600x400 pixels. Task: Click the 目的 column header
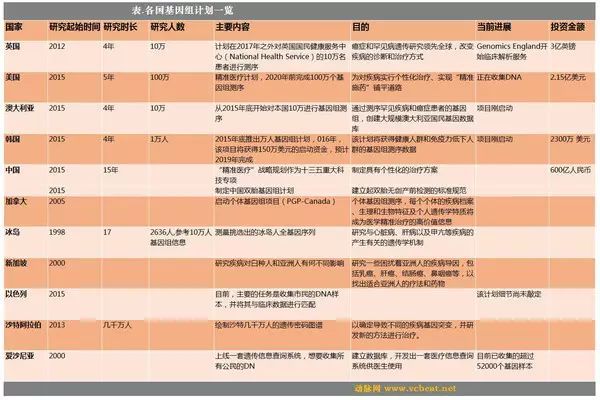360,27
